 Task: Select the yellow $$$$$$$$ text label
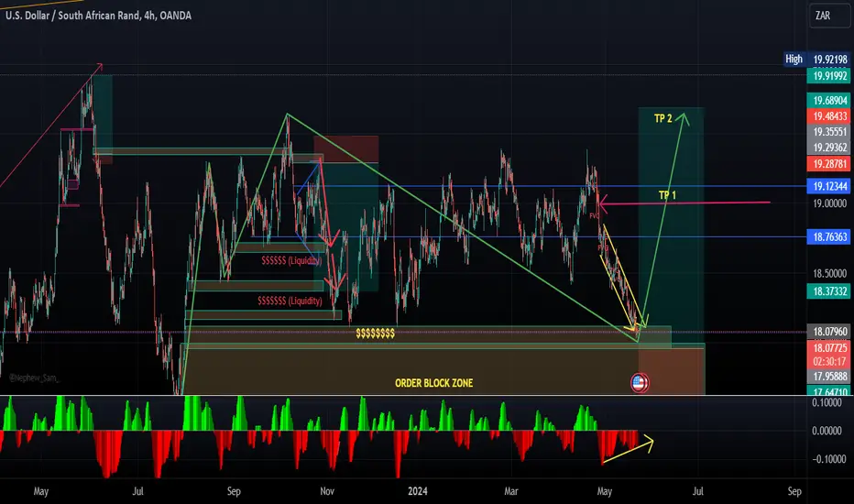pyautogui.click(x=376, y=334)
